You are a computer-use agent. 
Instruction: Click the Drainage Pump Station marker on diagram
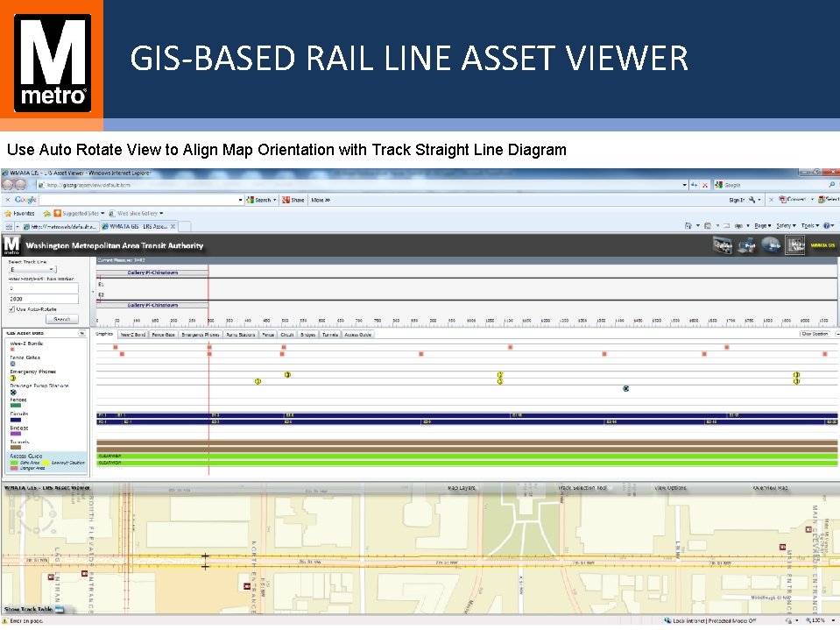coord(625,388)
